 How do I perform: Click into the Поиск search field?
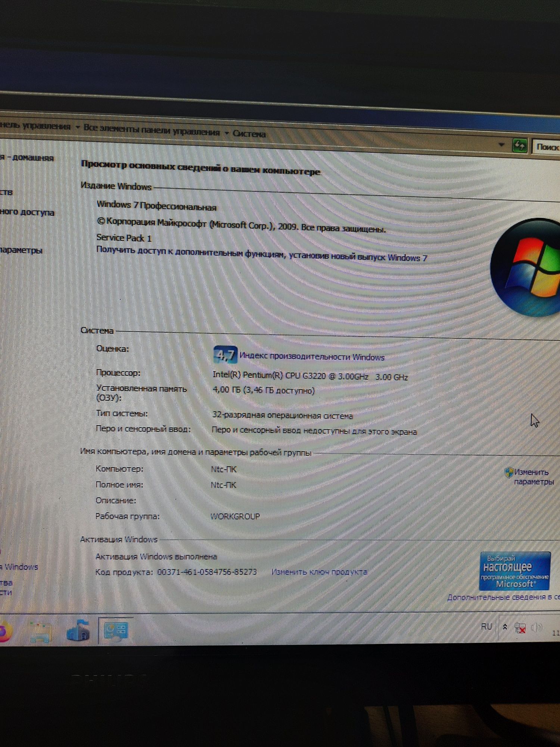(x=547, y=147)
